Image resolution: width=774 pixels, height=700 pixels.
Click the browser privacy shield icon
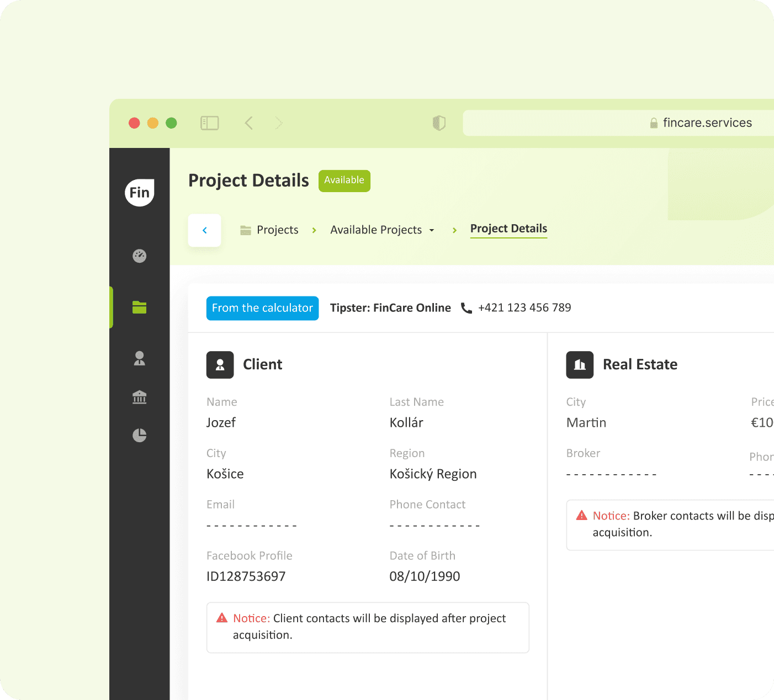coord(439,123)
